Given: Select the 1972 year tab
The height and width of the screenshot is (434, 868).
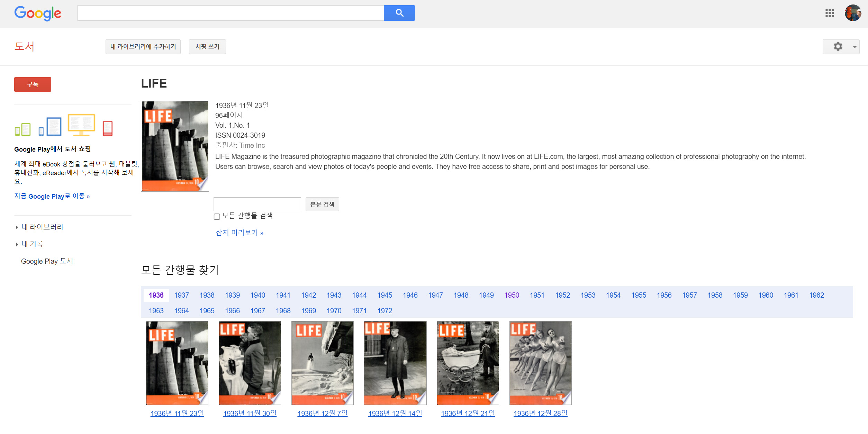Looking at the screenshot, I should click(385, 311).
